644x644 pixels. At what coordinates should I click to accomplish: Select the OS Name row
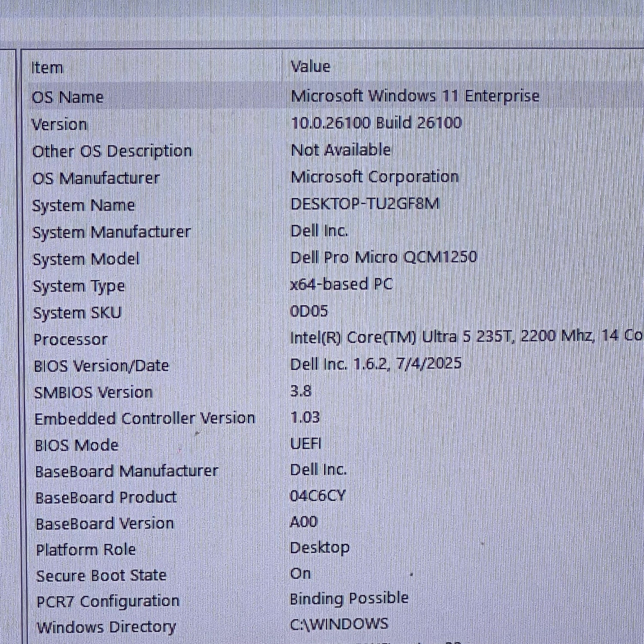(68, 97)
